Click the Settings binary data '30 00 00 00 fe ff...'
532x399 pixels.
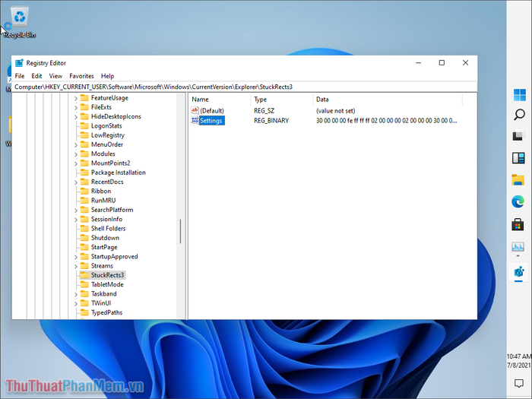click(x=386, y=120)
